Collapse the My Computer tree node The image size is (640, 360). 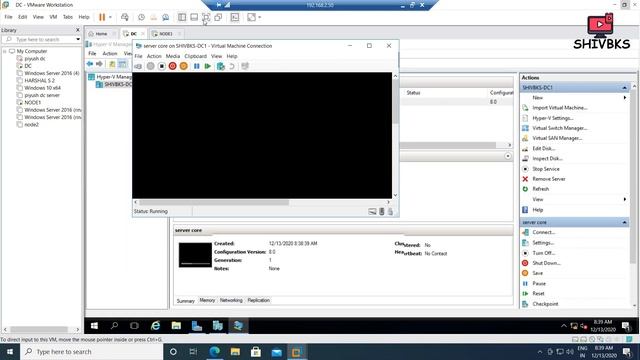(4, 51)
